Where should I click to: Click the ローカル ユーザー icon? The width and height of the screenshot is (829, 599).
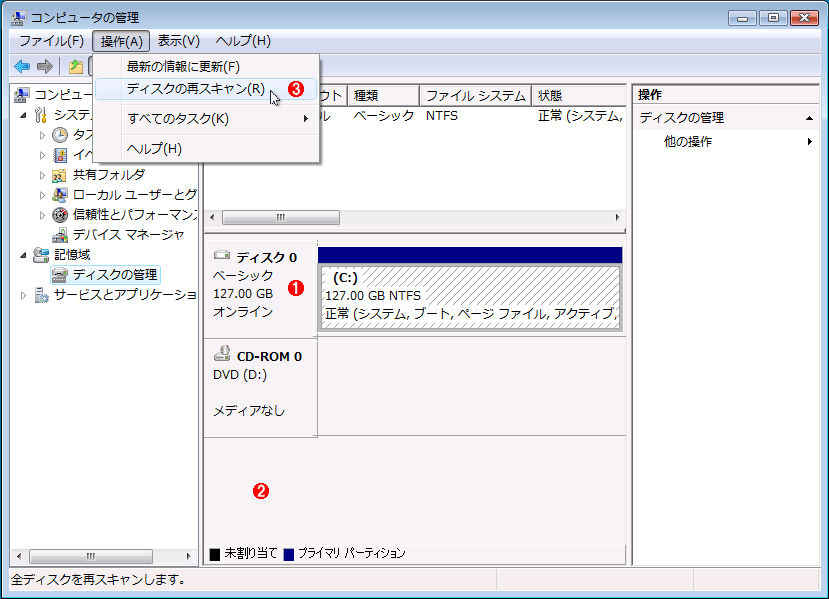[x=60, y=195]
